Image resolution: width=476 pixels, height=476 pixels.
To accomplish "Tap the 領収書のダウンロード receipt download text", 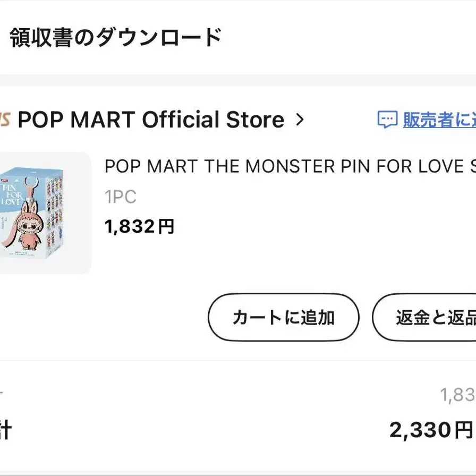I will [115, 38].
